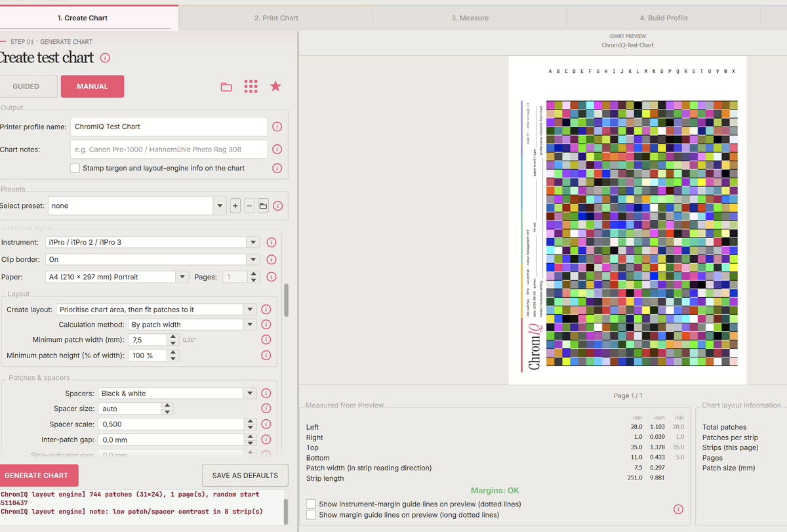Click the 'Page 1 / 1' label
The height and width of the screenshot is (532, 787).
pos(628,396)
